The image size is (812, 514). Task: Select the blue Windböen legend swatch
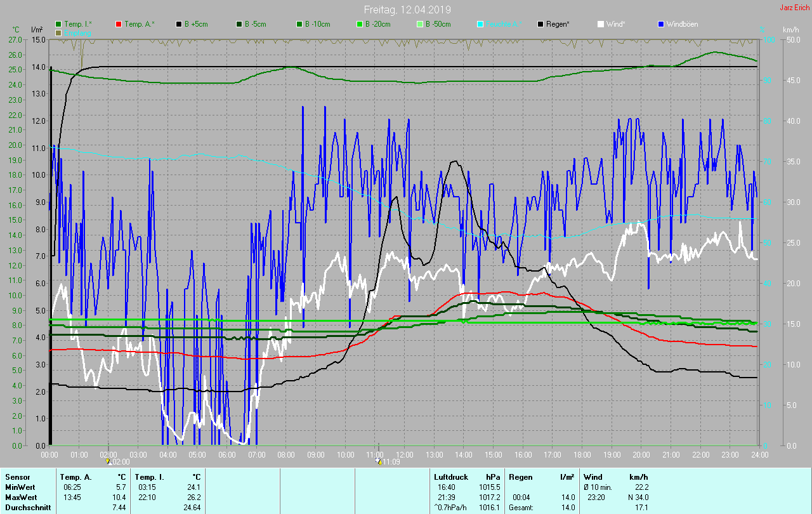tap(661, 24)
